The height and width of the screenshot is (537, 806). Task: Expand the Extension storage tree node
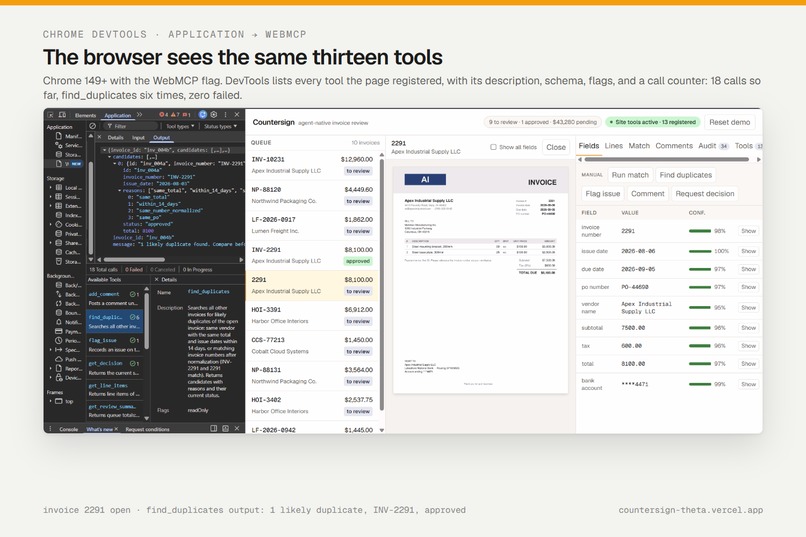[51, 206]
